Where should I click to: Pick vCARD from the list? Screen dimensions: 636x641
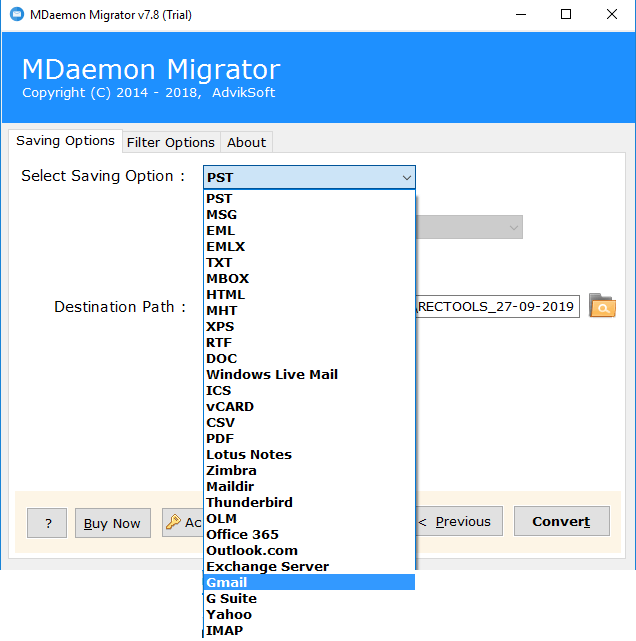309,406
